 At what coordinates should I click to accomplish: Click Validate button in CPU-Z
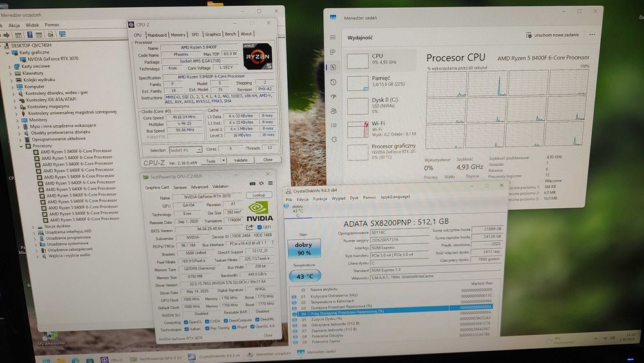coord(241,160)
